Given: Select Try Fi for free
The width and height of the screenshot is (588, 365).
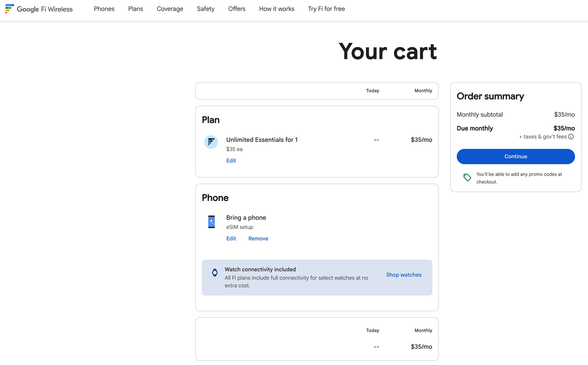Looking at the screenshot, I should [326, 9].
